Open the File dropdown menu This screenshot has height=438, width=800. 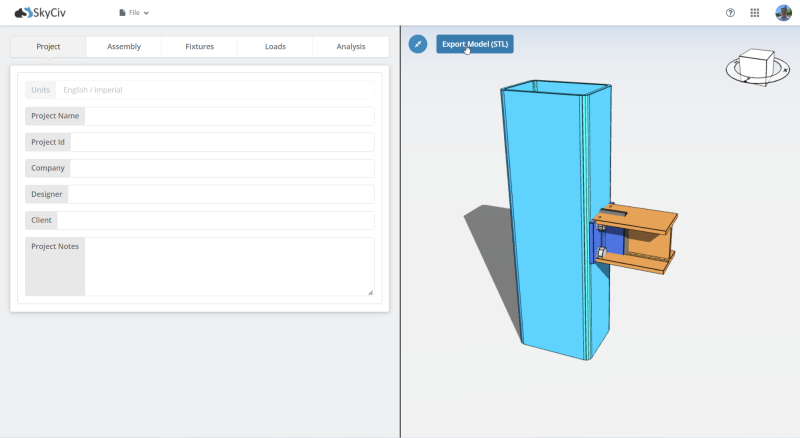pyautogui.click(x=133, y=13)
